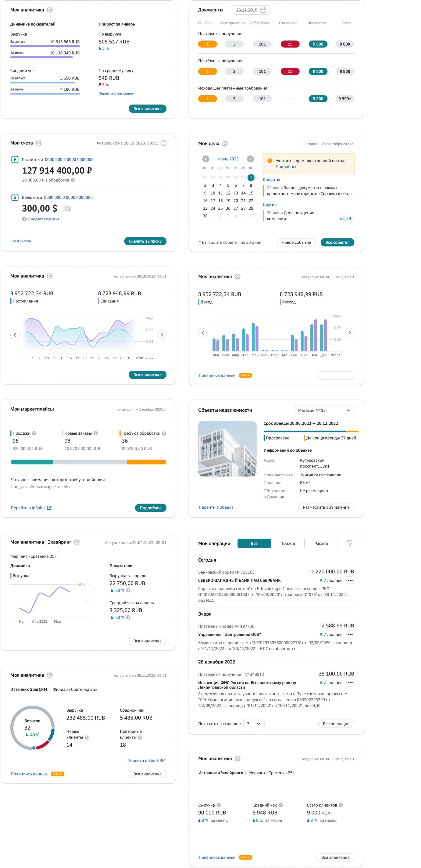Click external link icon beside Перейти в inSales
This screenshot has width=421, height=868.
click(49, 508)
